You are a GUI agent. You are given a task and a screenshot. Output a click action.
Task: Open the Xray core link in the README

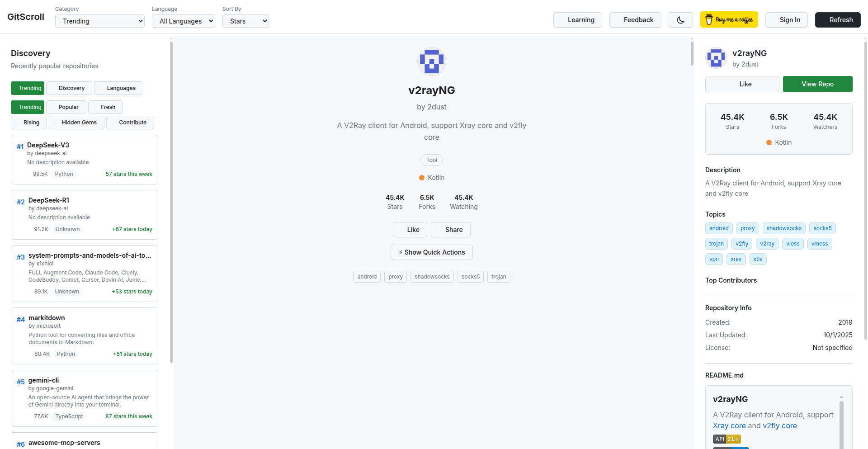click(729, 425)
